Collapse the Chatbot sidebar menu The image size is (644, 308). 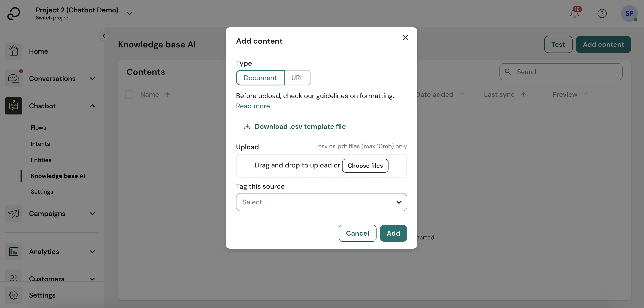[x=92, y=106]
